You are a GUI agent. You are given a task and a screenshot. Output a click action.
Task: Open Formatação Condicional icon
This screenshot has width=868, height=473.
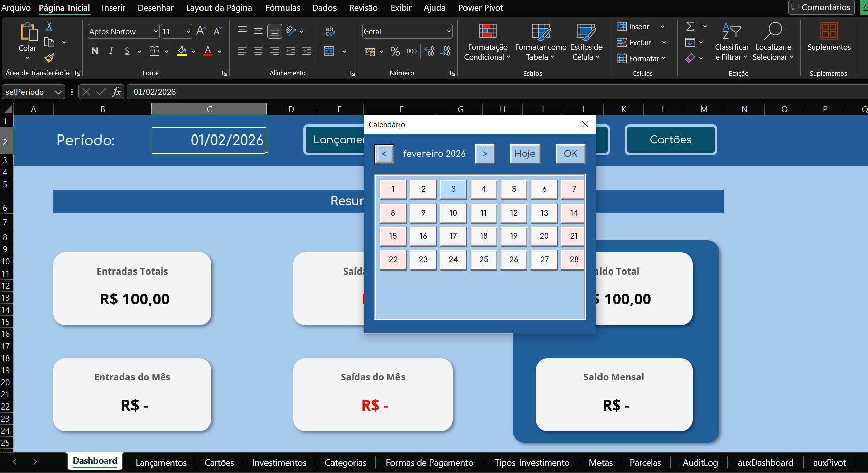(487, 32)
